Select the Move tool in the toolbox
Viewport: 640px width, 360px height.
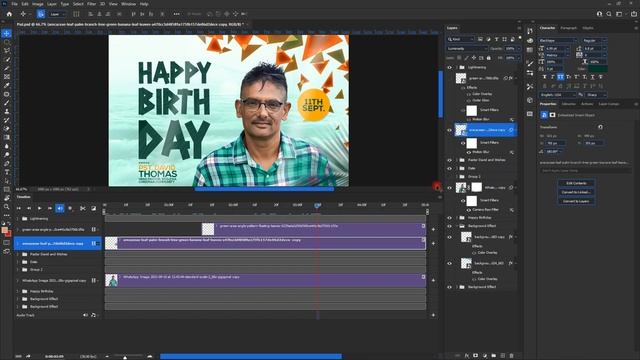tap(7, 33)
